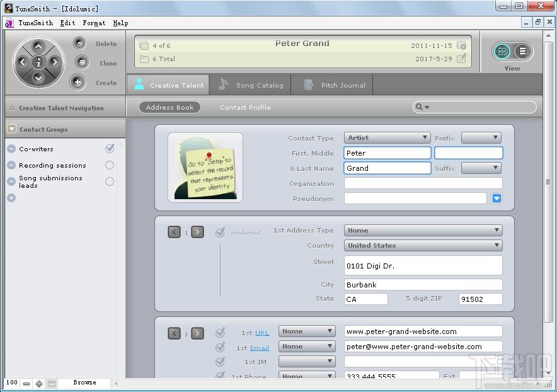Go to previous record with up navigation arrow
The height and width of the screenshot is (392, 557).
(x=38, y=46)
